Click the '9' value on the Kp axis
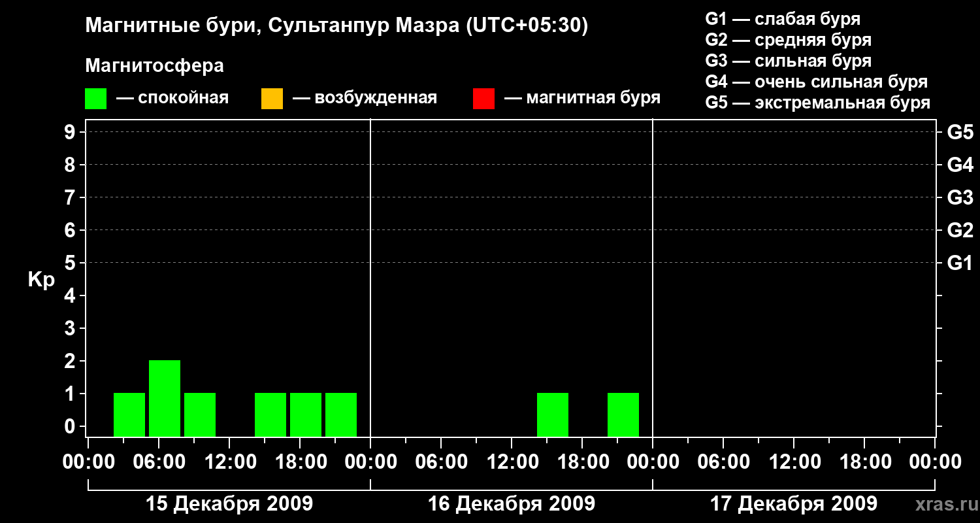980x523 pixels. coord(71,132)
